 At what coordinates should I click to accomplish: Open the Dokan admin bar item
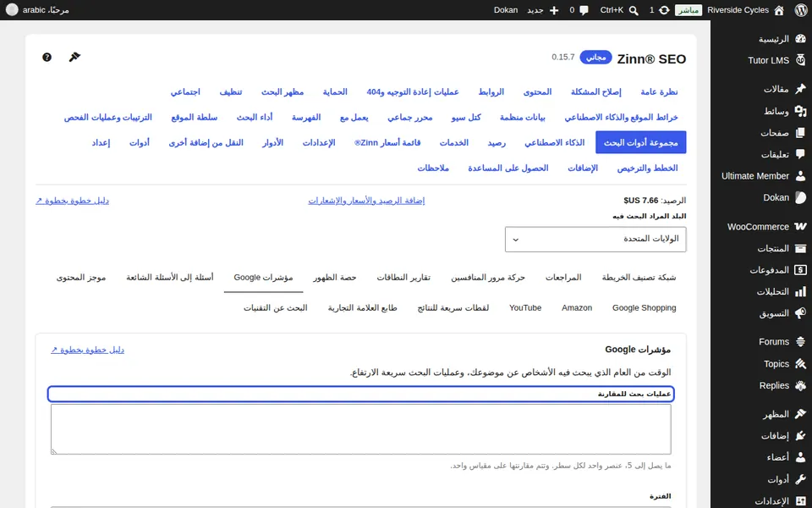coord(506,10)
